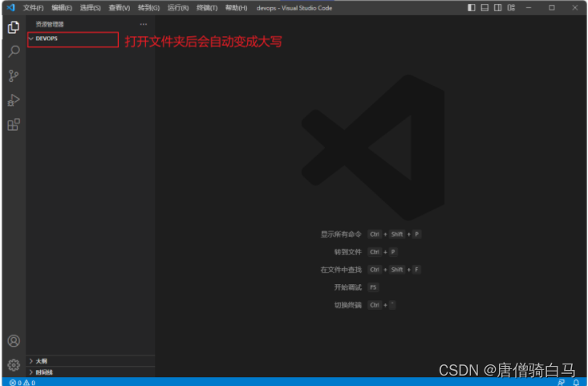Open the Customize Layout icon
Viewport: 588px width, 386px height.
click(511, 7)
